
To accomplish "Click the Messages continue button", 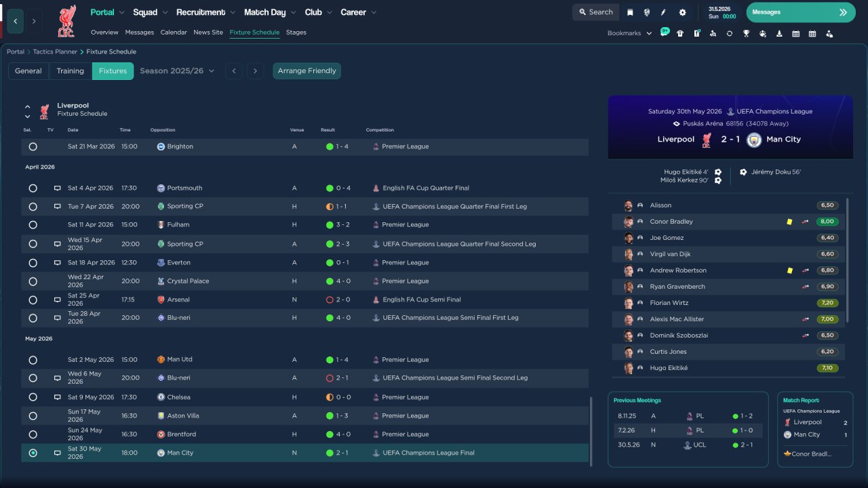I will pos(801,12).
